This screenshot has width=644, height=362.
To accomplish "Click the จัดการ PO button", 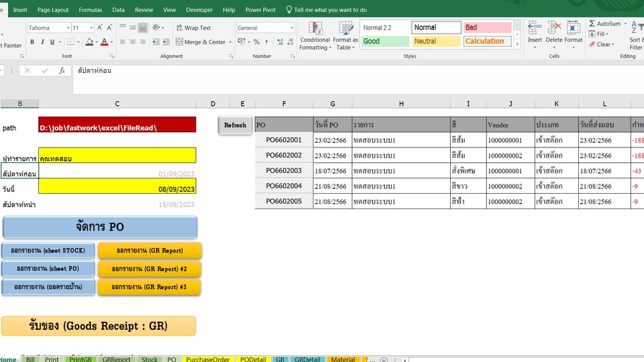I will pos(100,227).
